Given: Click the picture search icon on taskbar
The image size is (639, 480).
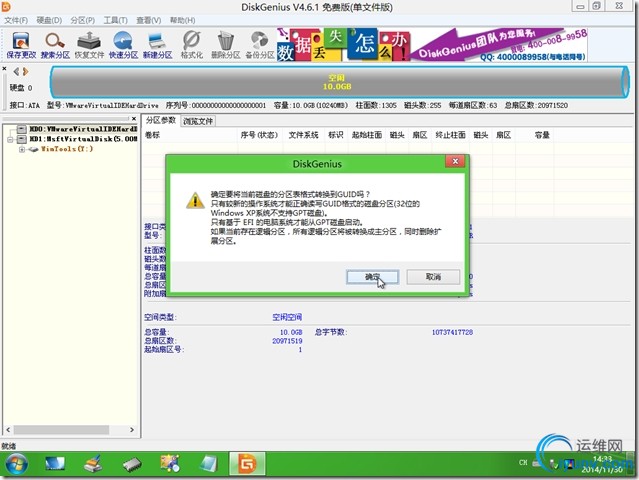Looking at the screenshot, I should point(170,464).
